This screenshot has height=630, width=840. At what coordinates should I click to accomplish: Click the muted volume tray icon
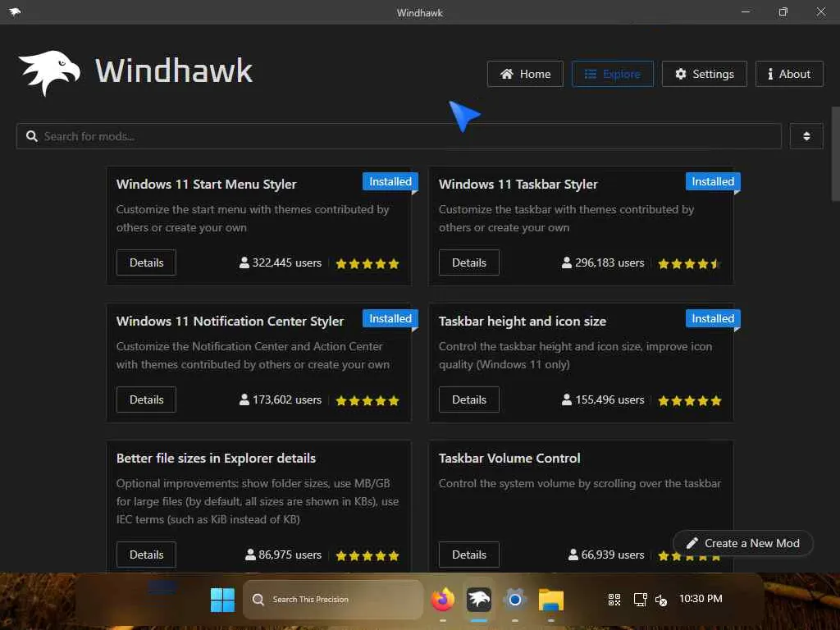pos(661,600)
